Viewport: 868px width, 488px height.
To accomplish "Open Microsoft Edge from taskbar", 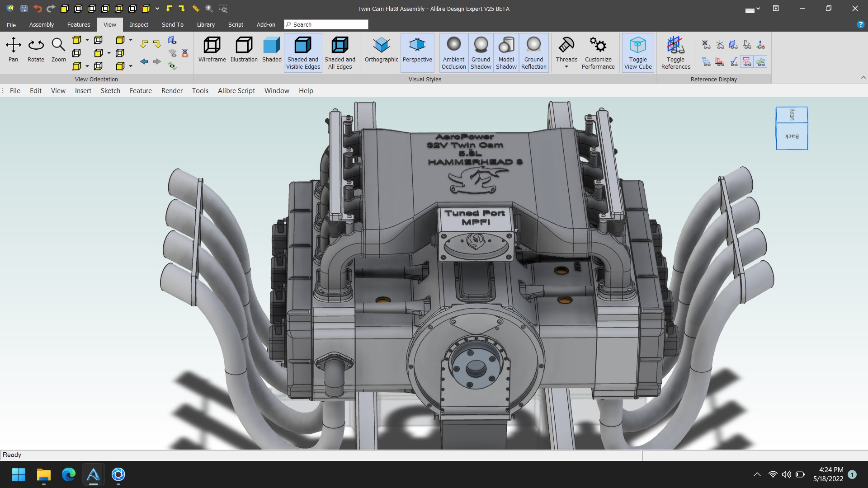I will point(69,474).
